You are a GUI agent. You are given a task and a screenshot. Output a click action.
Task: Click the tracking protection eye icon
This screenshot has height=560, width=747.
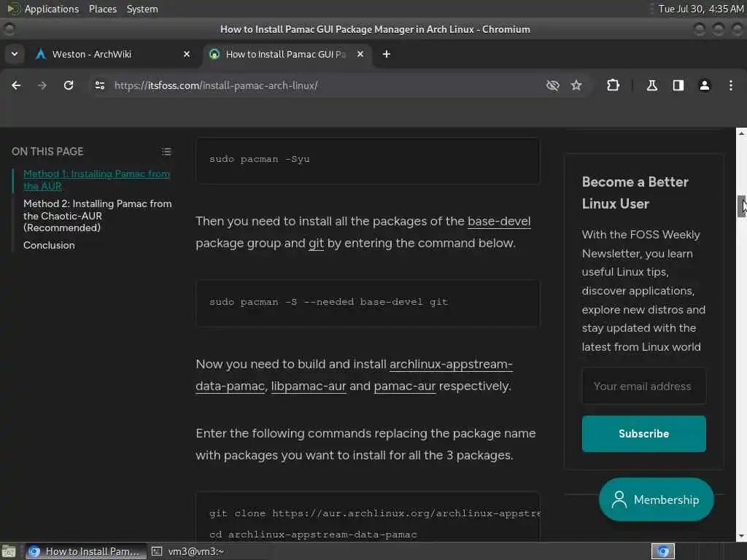pos(553,85)
